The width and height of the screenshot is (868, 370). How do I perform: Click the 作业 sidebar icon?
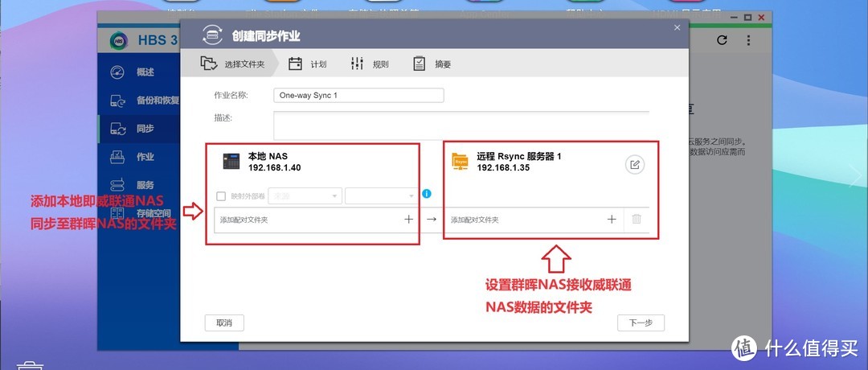(x=117, y=157)
